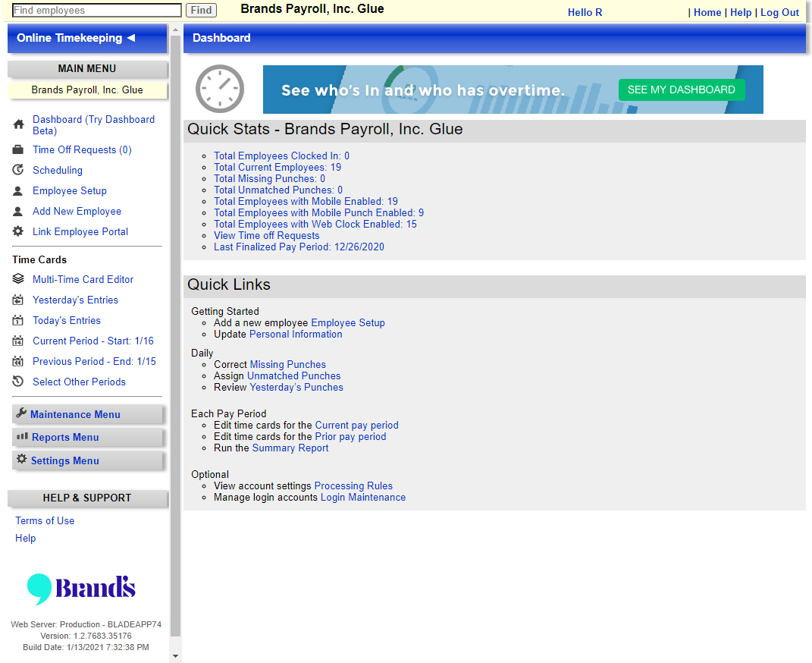View Yesterday's Entries time cards
Screen dimensions: 812x663
tap(75, 300)
